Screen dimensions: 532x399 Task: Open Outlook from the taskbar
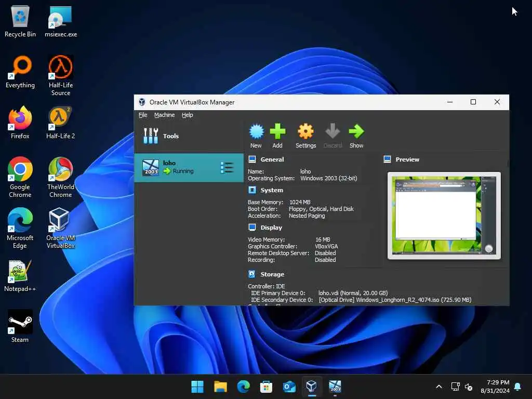pos(289,387)
